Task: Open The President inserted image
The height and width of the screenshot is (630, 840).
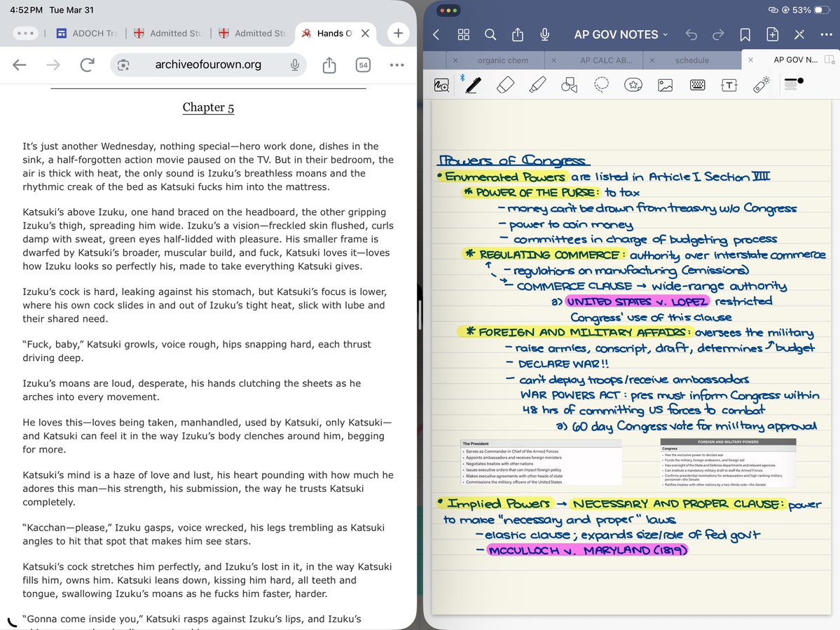Action: (x=541, y=463)
